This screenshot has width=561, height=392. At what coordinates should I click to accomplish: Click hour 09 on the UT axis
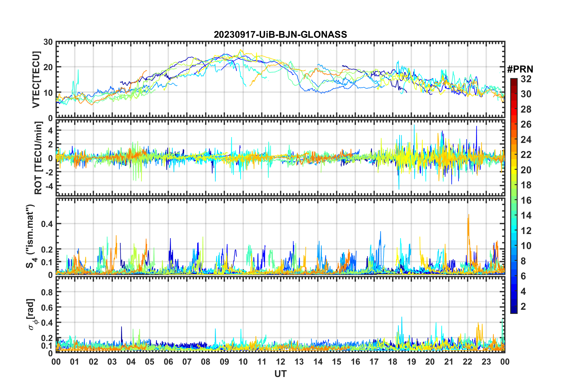click(224, 362)
